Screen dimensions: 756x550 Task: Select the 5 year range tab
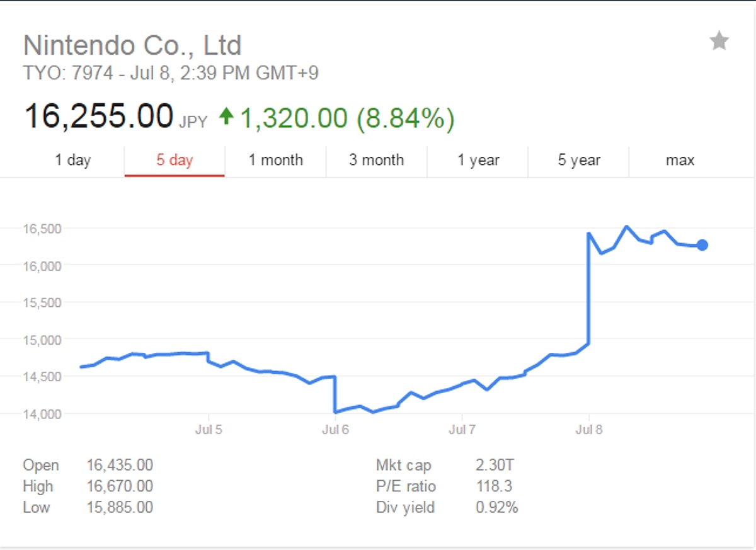point(578,160)
